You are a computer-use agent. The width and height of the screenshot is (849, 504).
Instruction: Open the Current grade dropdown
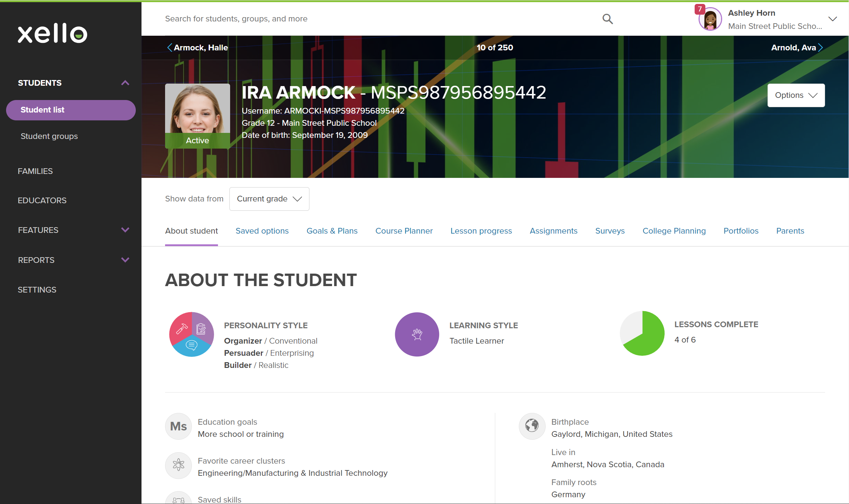(269, 199)
